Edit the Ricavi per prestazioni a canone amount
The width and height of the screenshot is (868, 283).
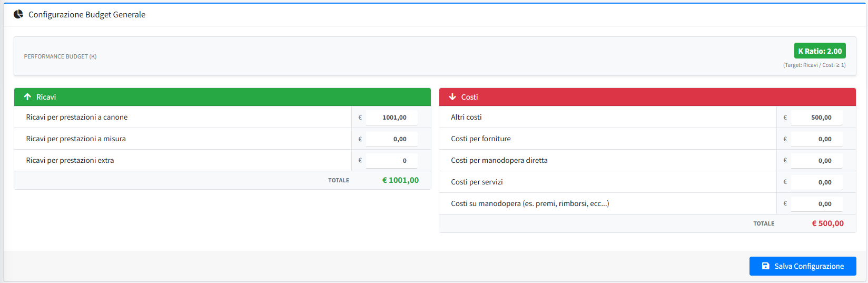[x=392, y=118]
